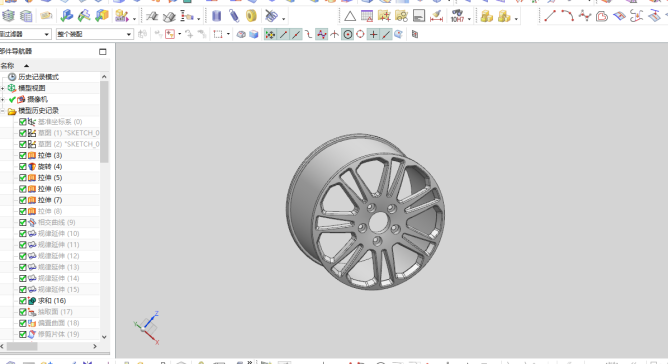
Task: Uncheck the 拉伸 (7) feature checkbox
Action: tap(23, 200)
